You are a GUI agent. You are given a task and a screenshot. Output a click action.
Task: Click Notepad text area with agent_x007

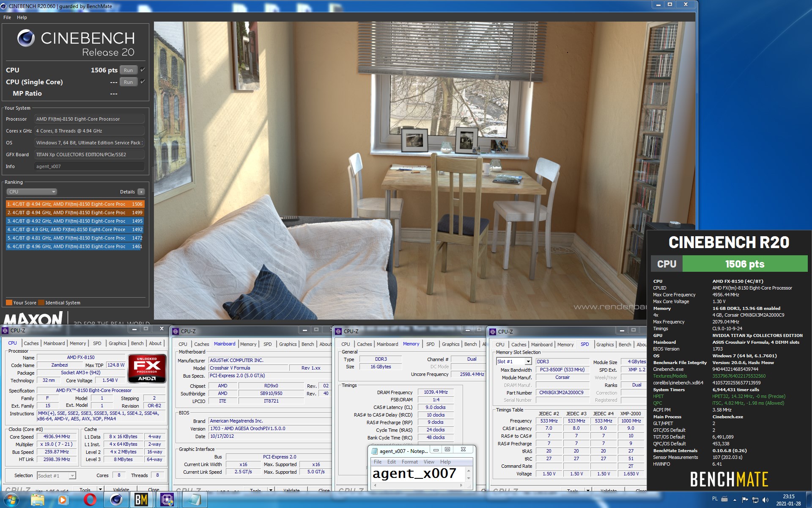[418, 474]
